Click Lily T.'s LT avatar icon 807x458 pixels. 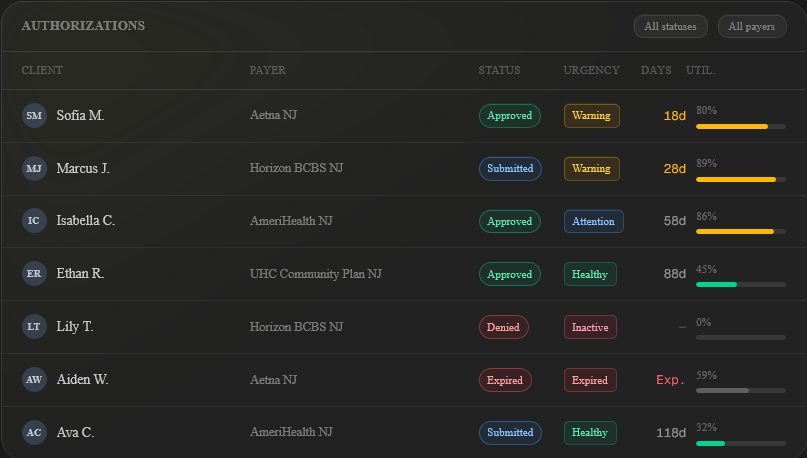(x=34, y=327)
